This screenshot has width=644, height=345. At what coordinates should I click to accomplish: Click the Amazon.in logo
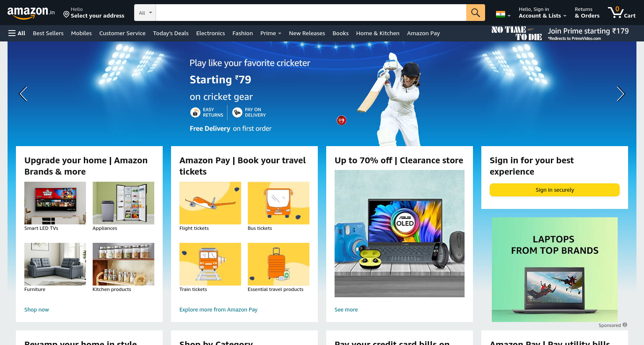click(x=31, y=13)
